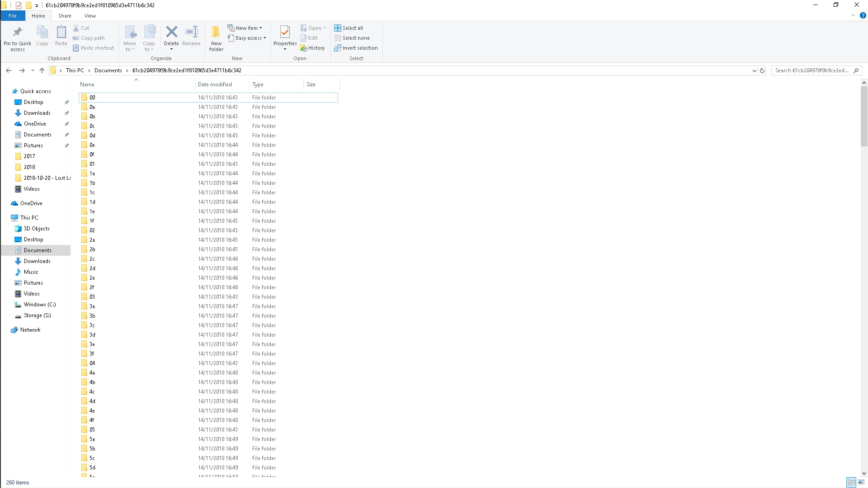The height and width of the screenshot is (488, 868).
Task: Click the Delete icon in ribbon
Action: (x=171, y=32)
